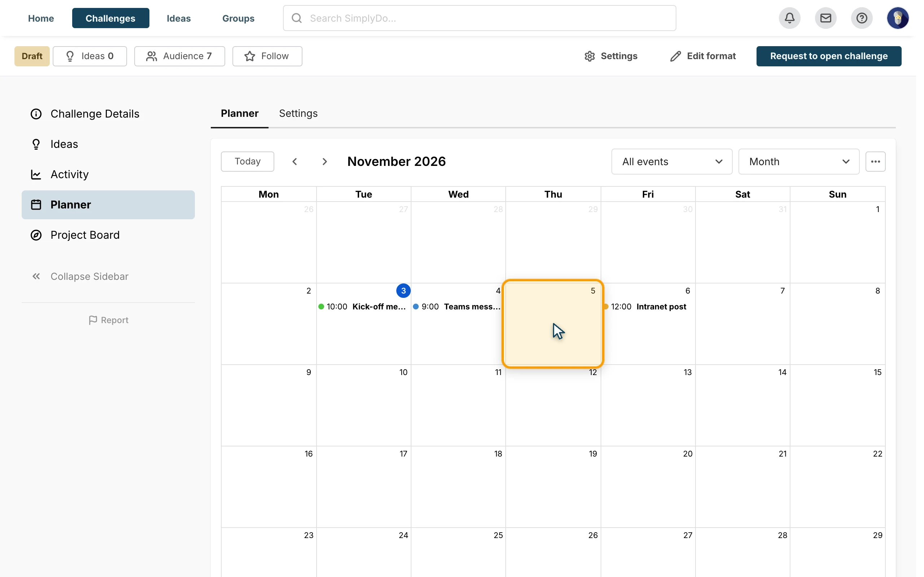This screenshot has width=924, height=577.
Task: Click the Edit format pencil
Action: click(x=703, y=56)
